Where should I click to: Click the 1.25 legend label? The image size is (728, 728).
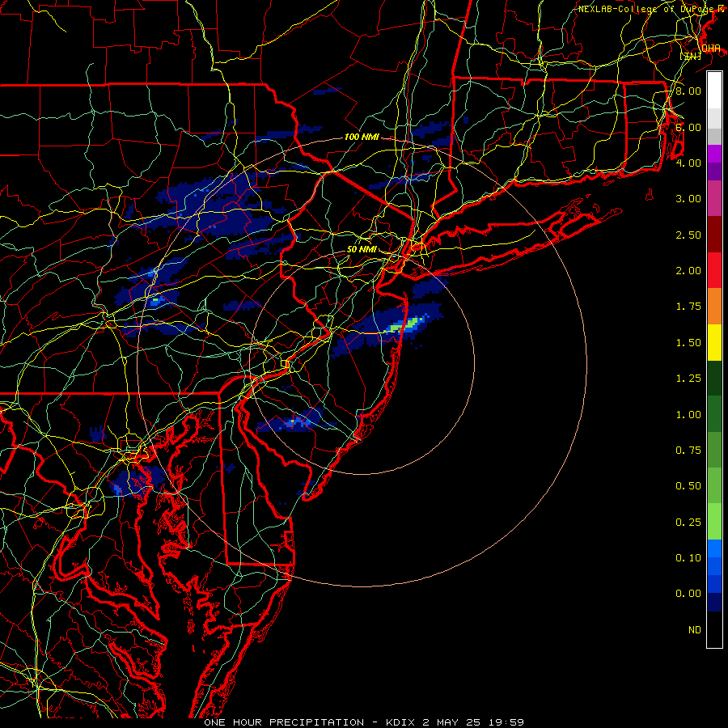(688, 379)
